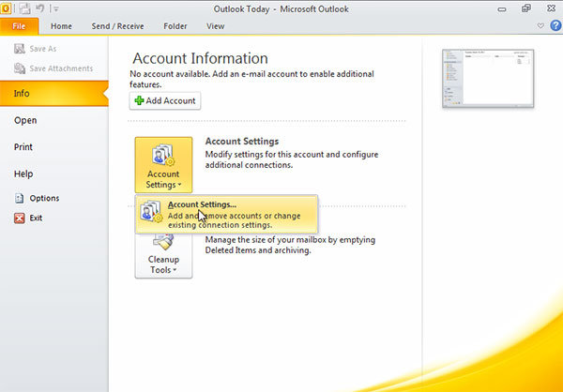Click the Save icon in Quick Access Toolbar
Image resolution: width=563 pixels, height=392 pixels.
pos(24,8)
